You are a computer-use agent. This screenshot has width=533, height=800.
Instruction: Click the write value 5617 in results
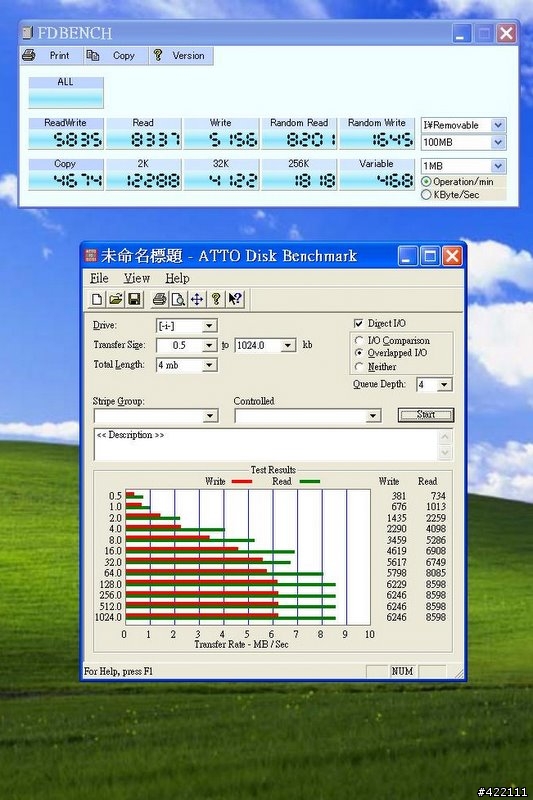click(396, 562)
